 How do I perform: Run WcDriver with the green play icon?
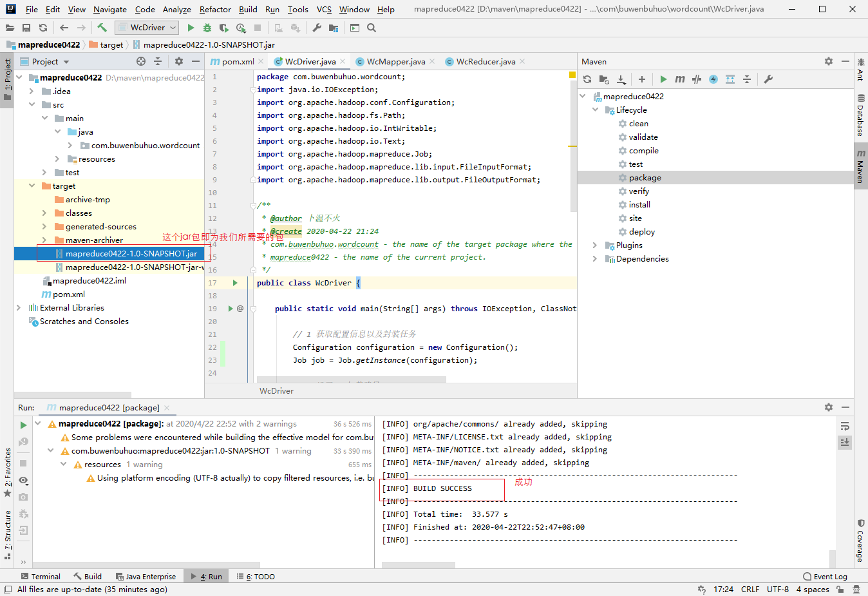191,28
